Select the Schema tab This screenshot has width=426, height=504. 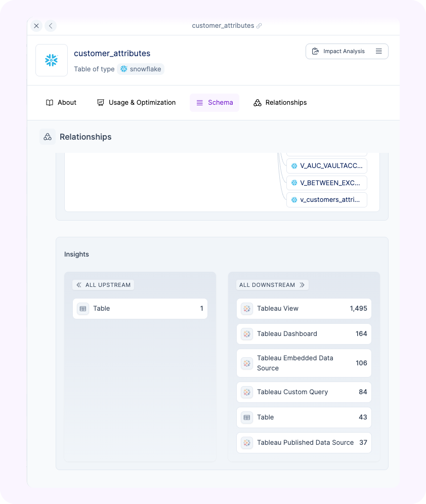(x=215, y=103)
